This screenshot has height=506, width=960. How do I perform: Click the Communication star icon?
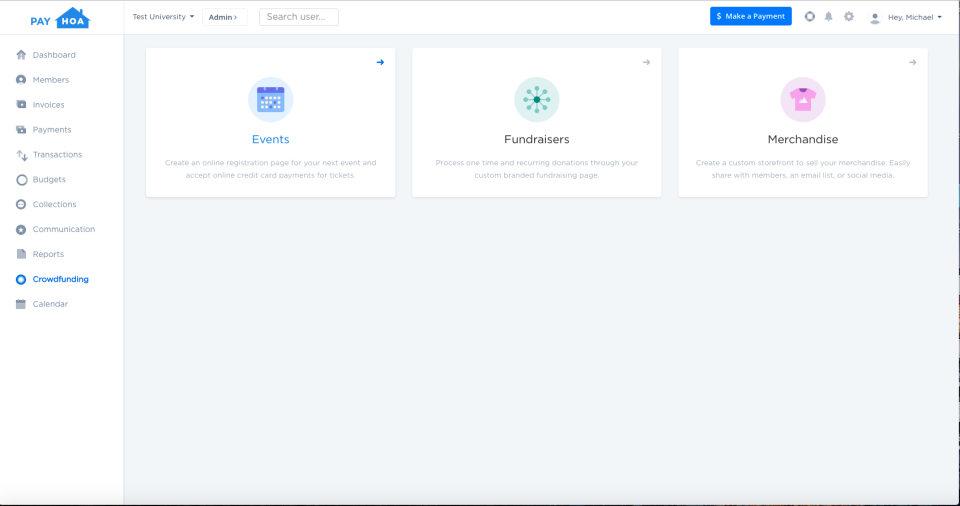(x=21, y=229)
